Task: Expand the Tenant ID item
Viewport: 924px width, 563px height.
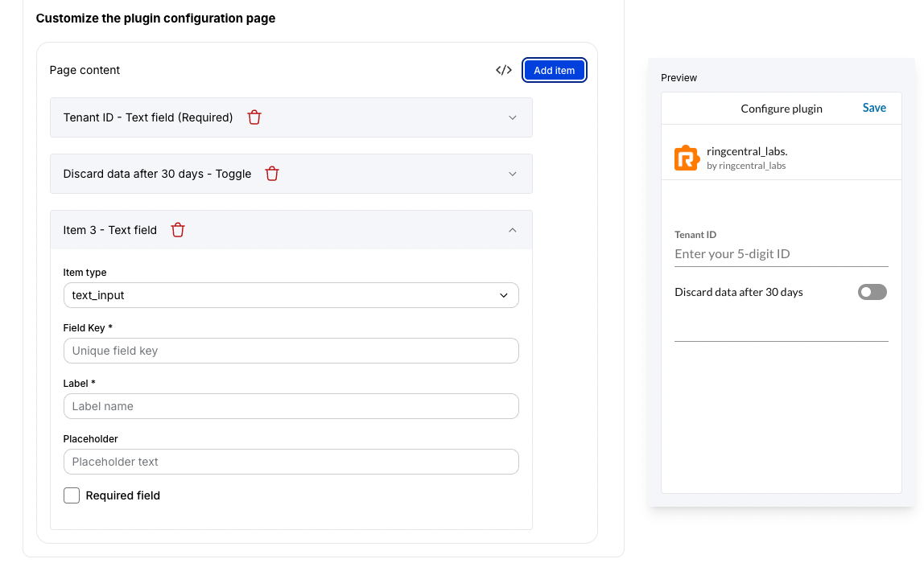Action: point(513,117)
